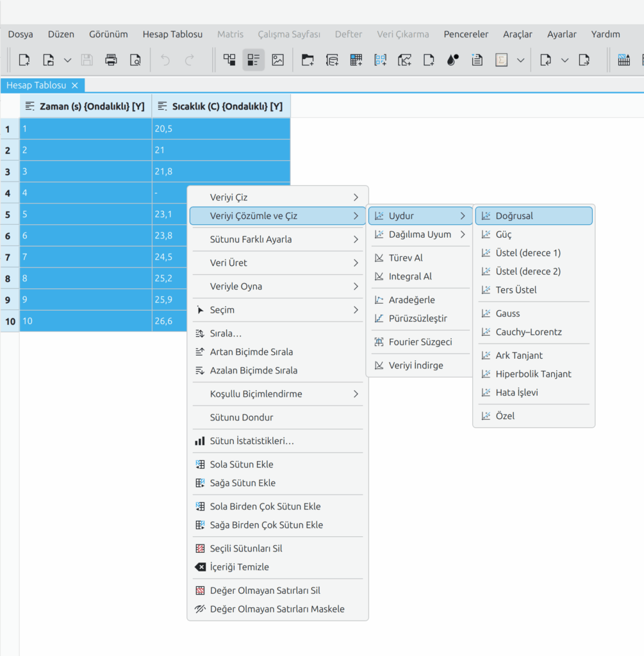The width and height of the screenshot is (644, 656).
Task: Click the export file toolbar icon
Action: (x=584, y=60)
